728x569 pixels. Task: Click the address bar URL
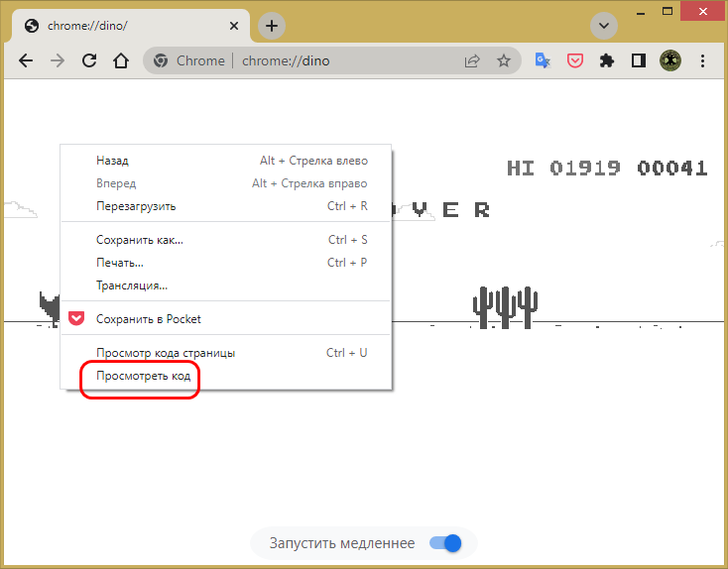286,60
